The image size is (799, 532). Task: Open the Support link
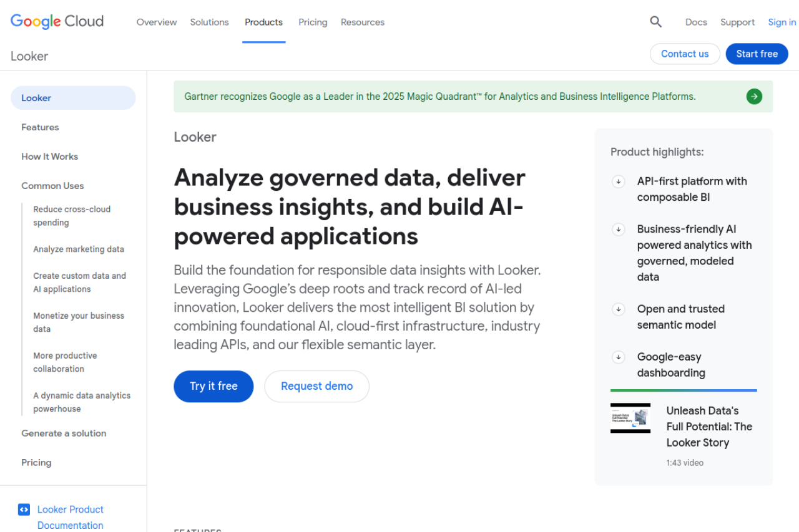(737, 22)
